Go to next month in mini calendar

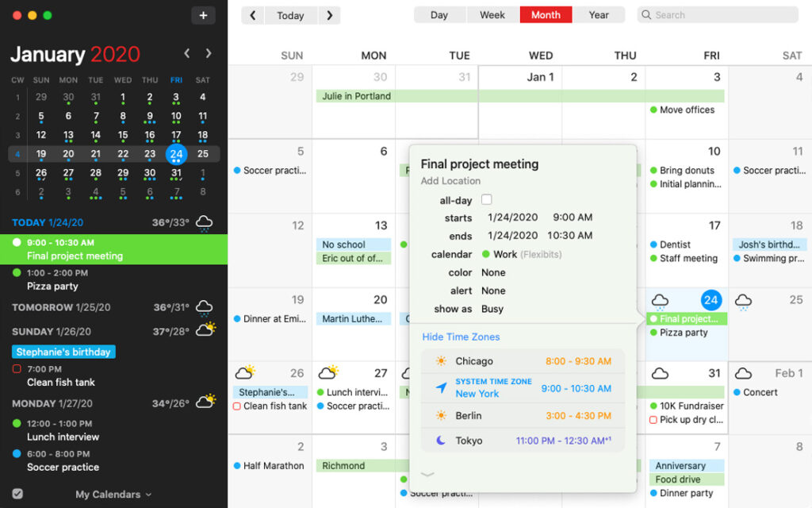[209, 53]
